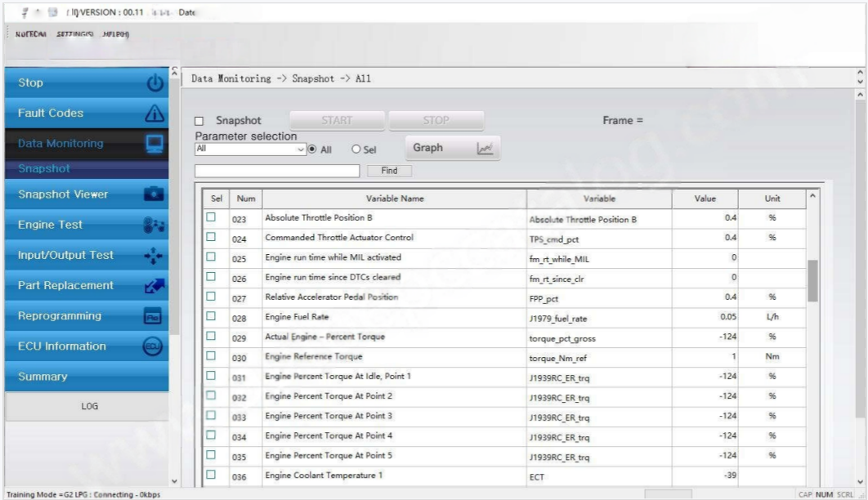Click the camera icon for Snapshot Viewer
The height and width of the screenshot is (500, 868).
tap(155, 195)
